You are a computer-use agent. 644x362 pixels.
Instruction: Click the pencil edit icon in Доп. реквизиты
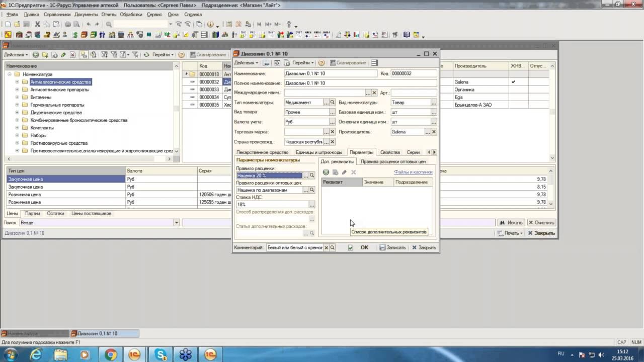point(345,172)
